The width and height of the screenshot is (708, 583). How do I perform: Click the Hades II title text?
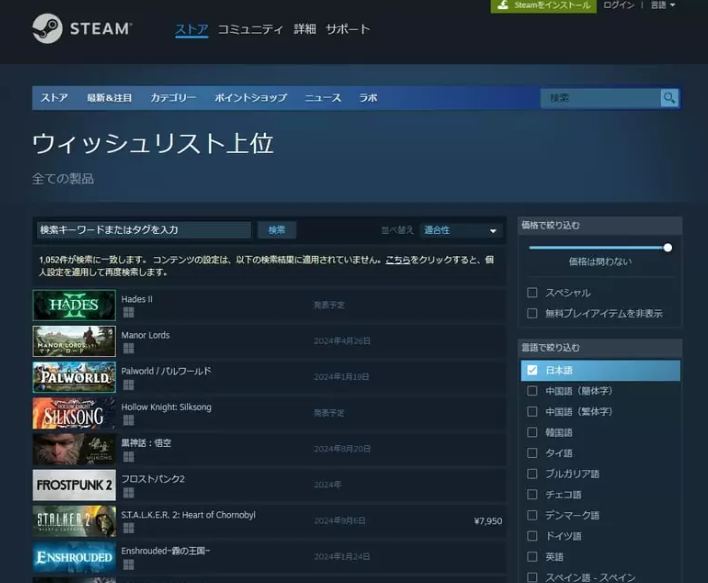click(137, 299)
